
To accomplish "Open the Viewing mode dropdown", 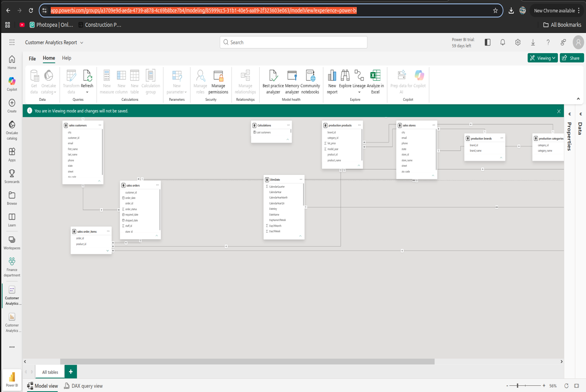I will point(543,58).
